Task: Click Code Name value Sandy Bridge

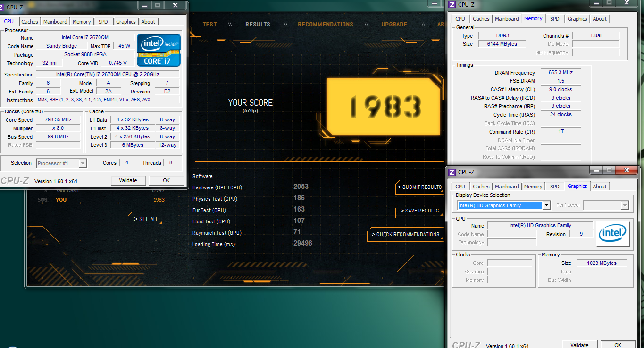Action: (62, 46)
